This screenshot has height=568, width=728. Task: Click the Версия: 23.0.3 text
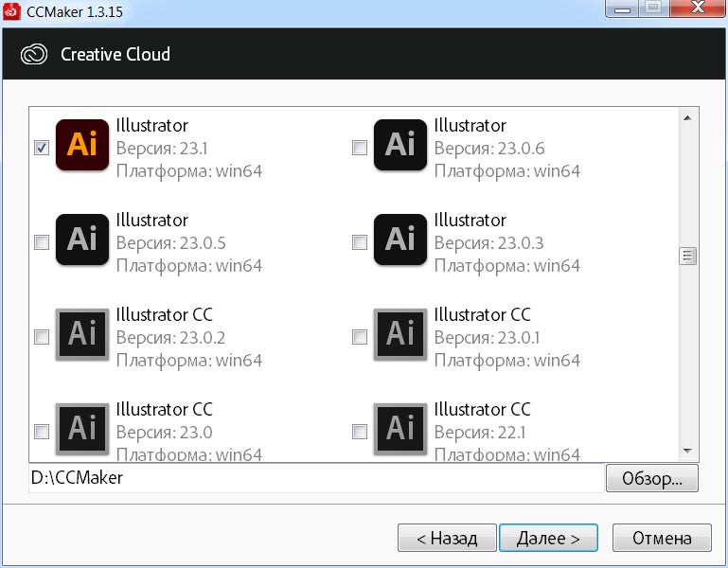click(488, 243)
